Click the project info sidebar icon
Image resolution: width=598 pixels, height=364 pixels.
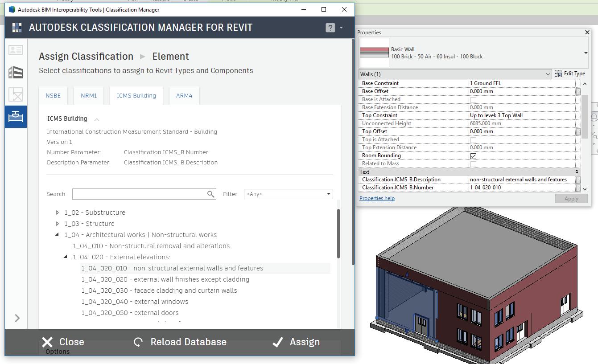[x=16, y=50]
